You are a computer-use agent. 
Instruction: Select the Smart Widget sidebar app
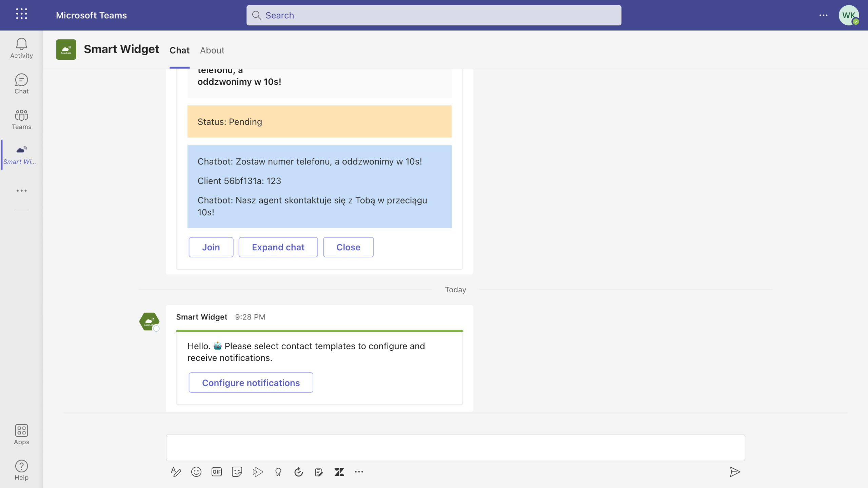point(20,155)
